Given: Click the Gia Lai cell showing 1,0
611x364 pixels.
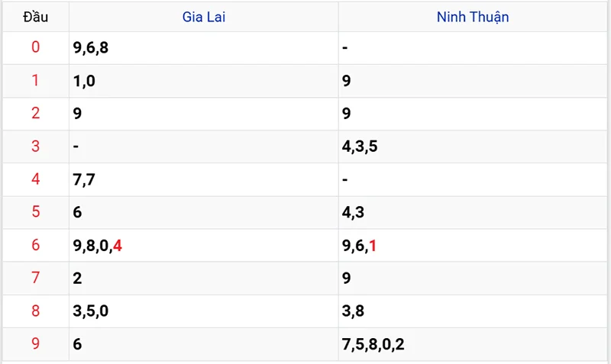Looking at the screenshot, I should pos(84,81).
